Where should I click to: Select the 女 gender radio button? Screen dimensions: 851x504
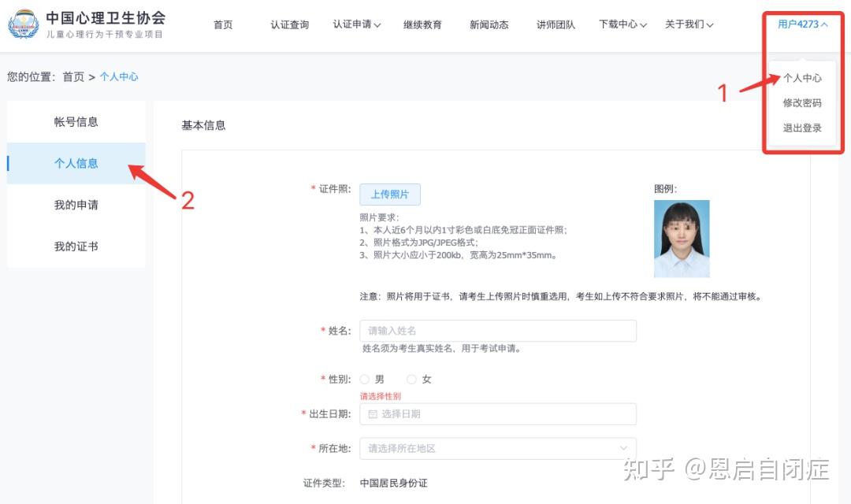pyautogui.click(x=411, y=379)
